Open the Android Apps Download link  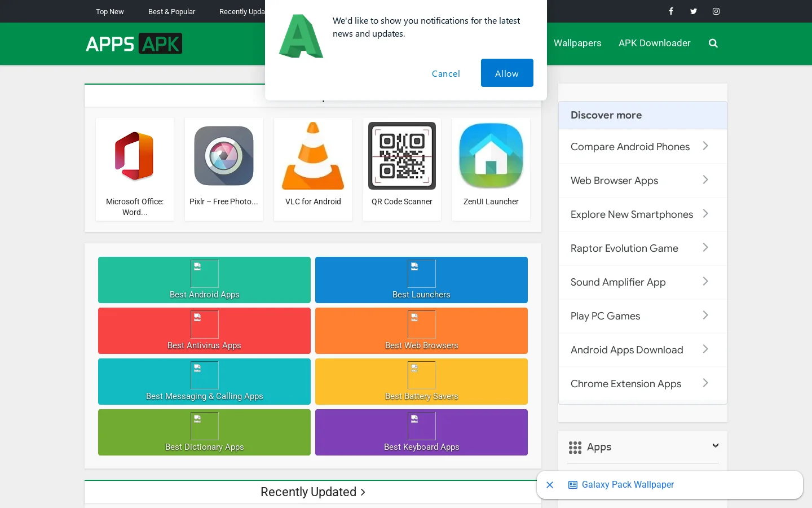point(626,350)
